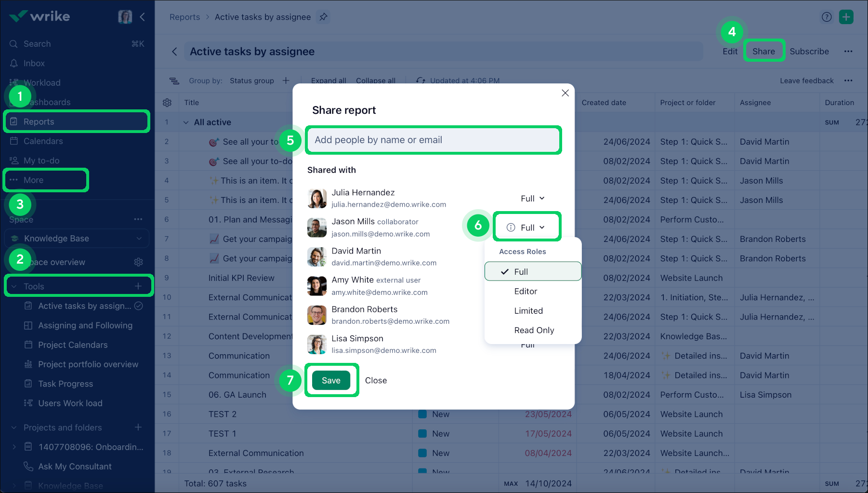Click the Search icon in the sidebar
868x493 pixels.
13,43
